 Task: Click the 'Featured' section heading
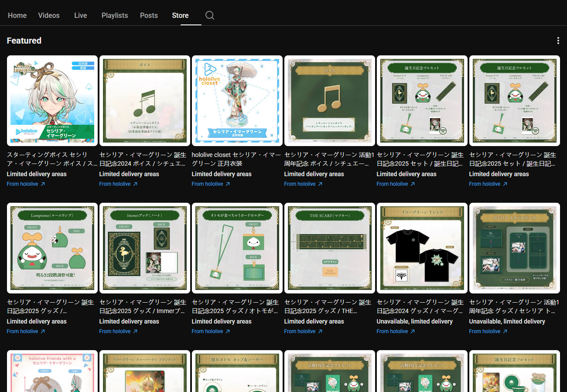click(24, 41)
